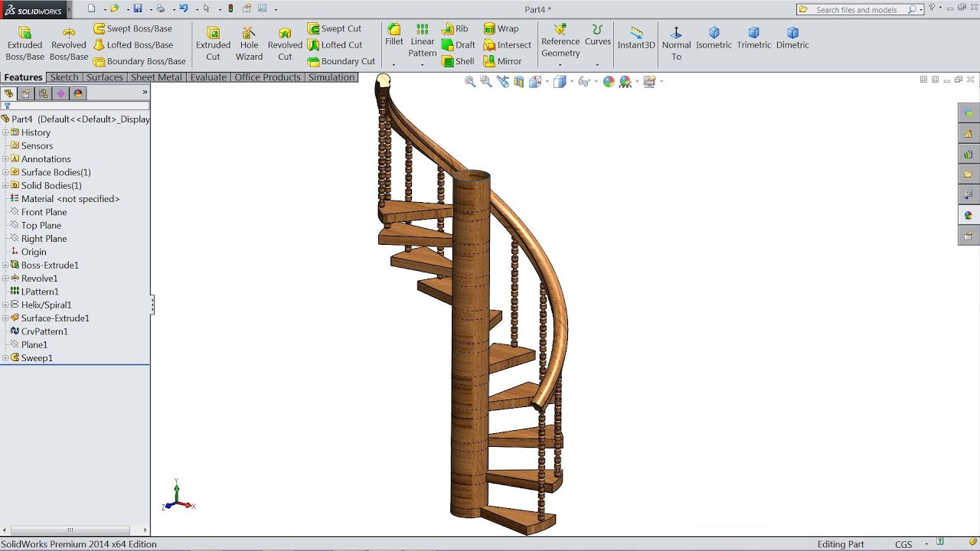Open the Sheet Metal tab
This screenshot has height=551, width=980.
[157, 77]
